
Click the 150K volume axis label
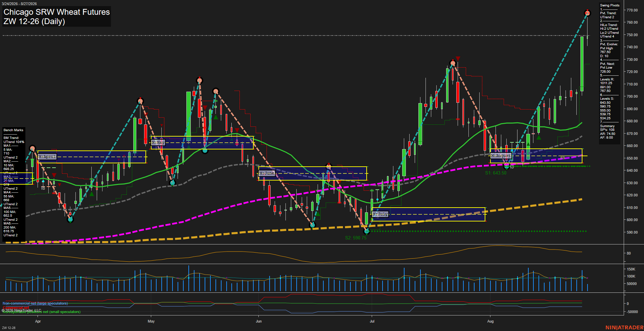click(631, 269)
